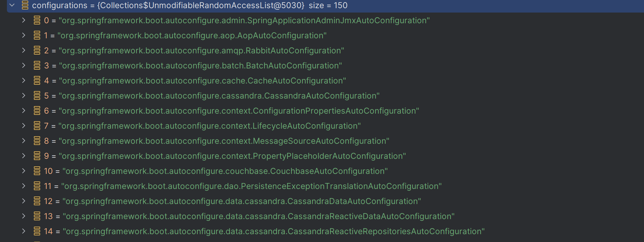Select the RabbitAutoConfiguration string value

click(201, 51)
